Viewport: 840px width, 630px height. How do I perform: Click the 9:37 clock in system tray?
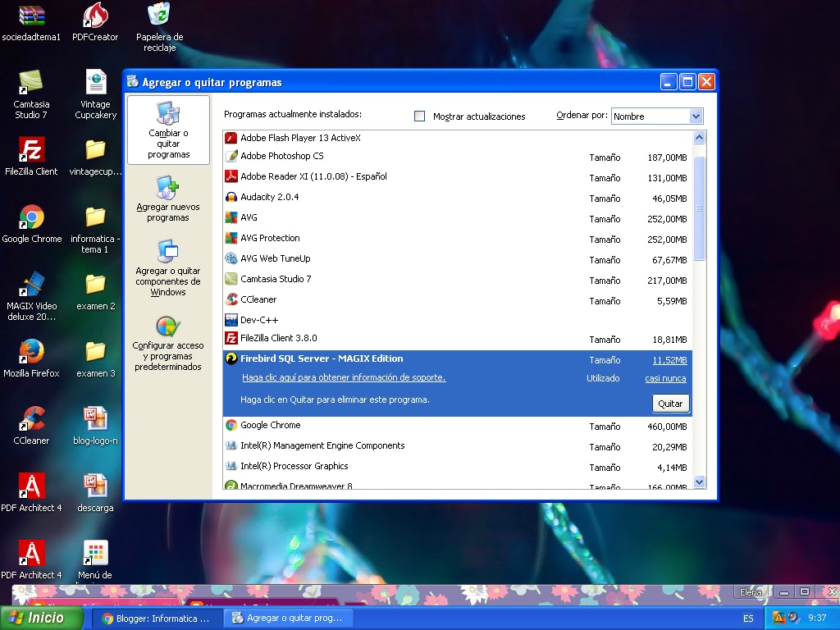(x=817, y=619)
